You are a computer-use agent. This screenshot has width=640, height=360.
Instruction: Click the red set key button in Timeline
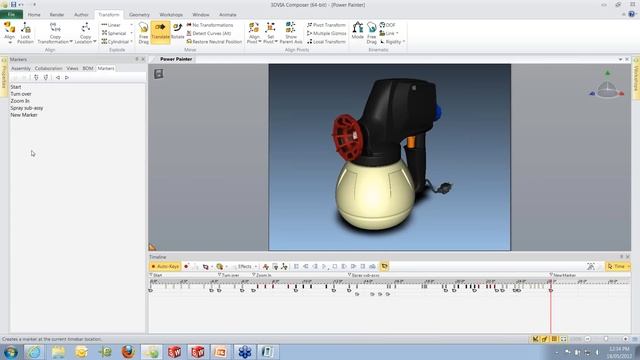point(186,267)
